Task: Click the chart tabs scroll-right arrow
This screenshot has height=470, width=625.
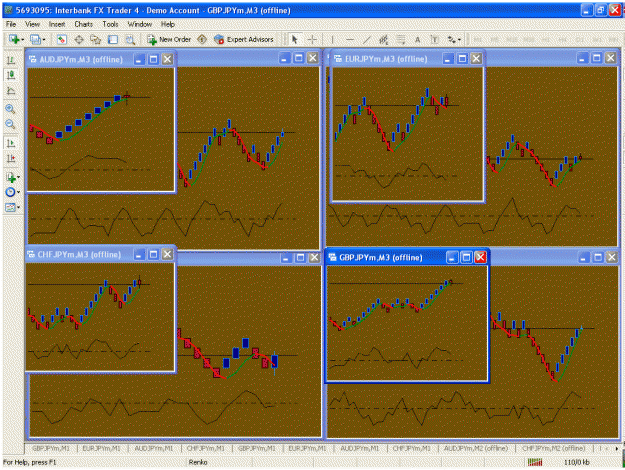Action: (617, 448)
